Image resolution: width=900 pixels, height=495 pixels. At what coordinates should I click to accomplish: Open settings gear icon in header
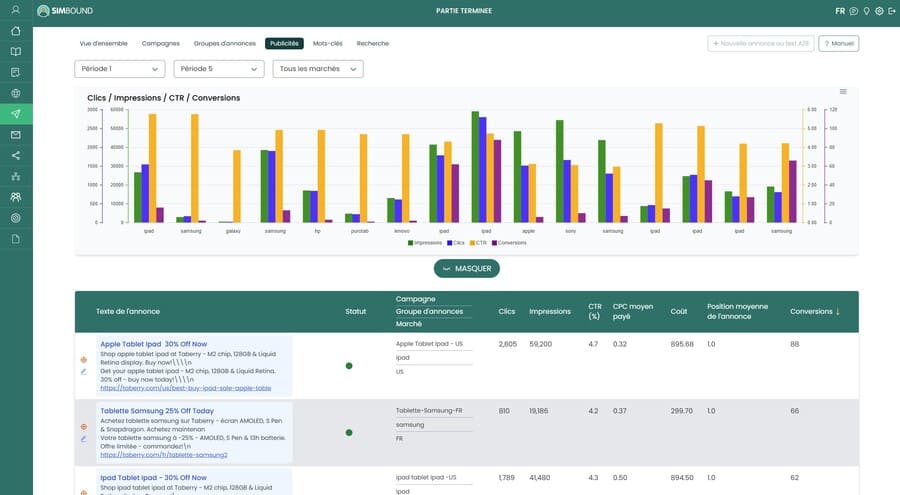[879, 11]
